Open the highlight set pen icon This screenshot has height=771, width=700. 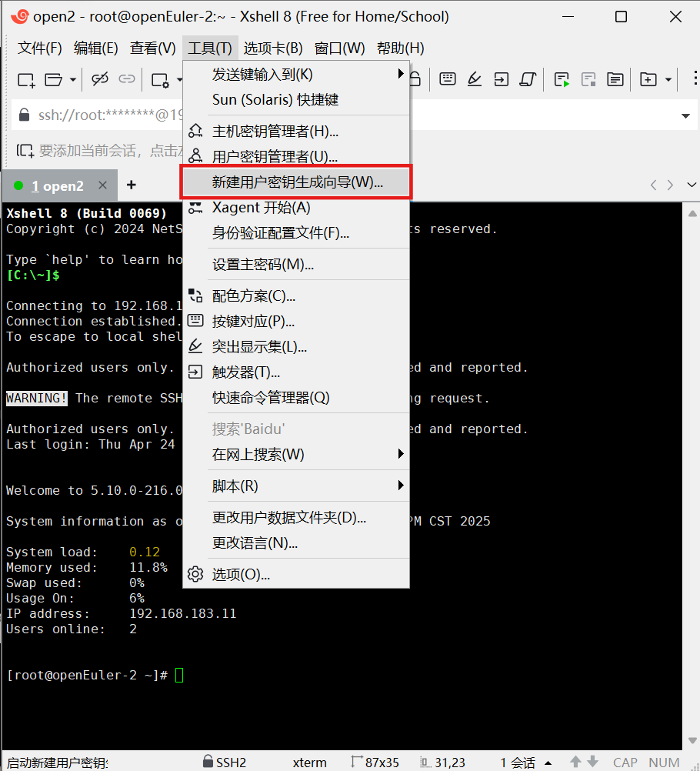[475, 79]
